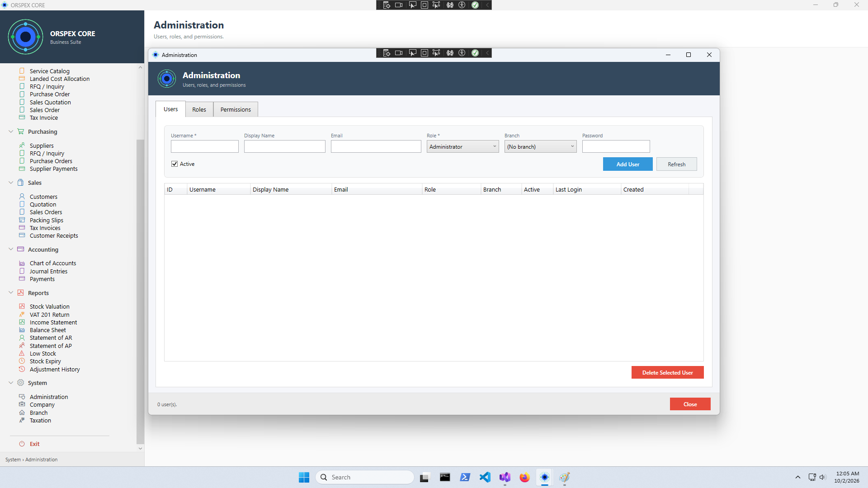Click the VAT 201 Return icon
868x488 pixels.
pyautogui.click(x=22, y=314)
